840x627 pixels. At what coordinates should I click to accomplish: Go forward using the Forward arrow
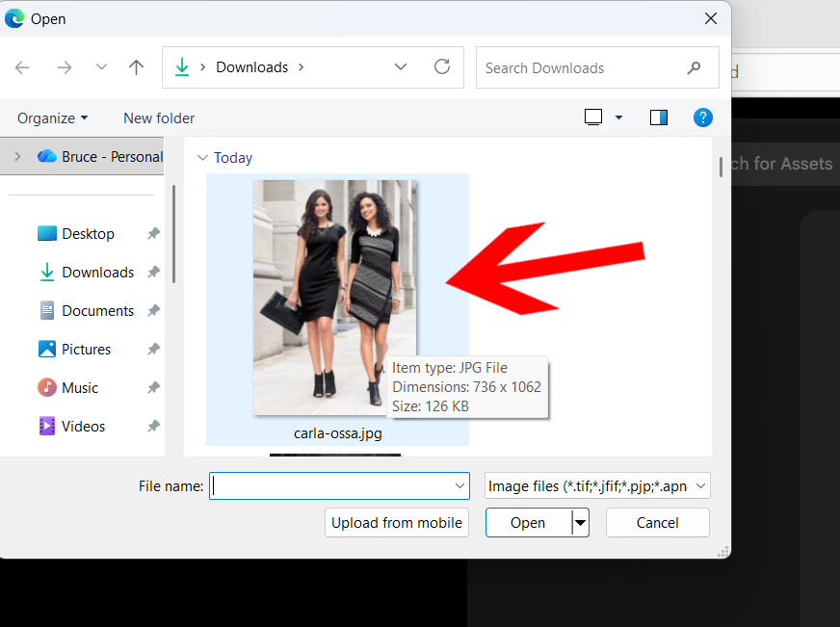65,67
